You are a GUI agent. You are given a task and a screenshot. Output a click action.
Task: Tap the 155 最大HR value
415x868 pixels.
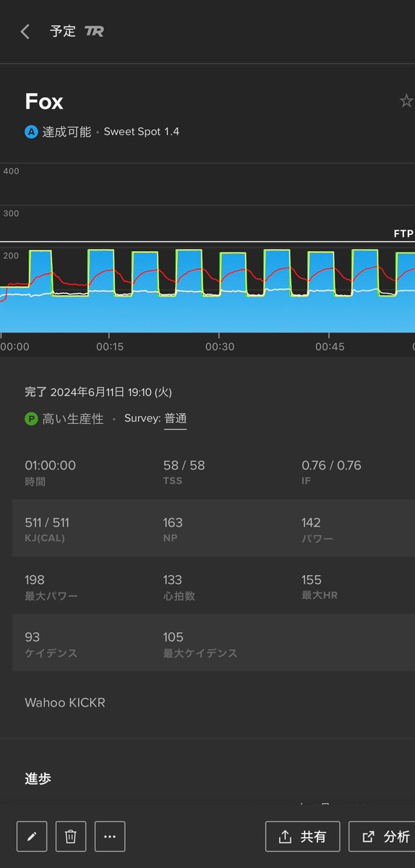point(312,579)
